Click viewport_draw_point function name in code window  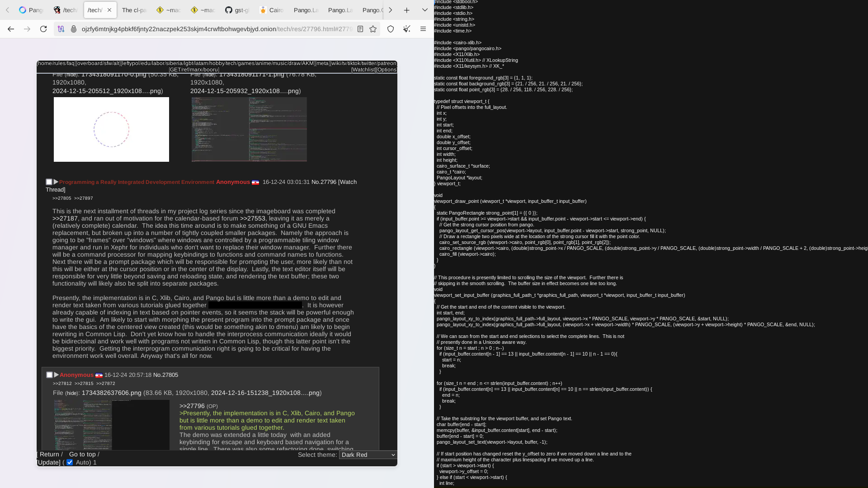tap(456, 201)
